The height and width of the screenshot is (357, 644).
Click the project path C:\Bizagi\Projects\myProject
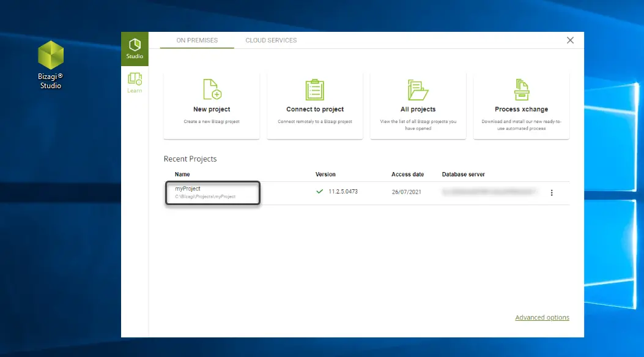205,197
